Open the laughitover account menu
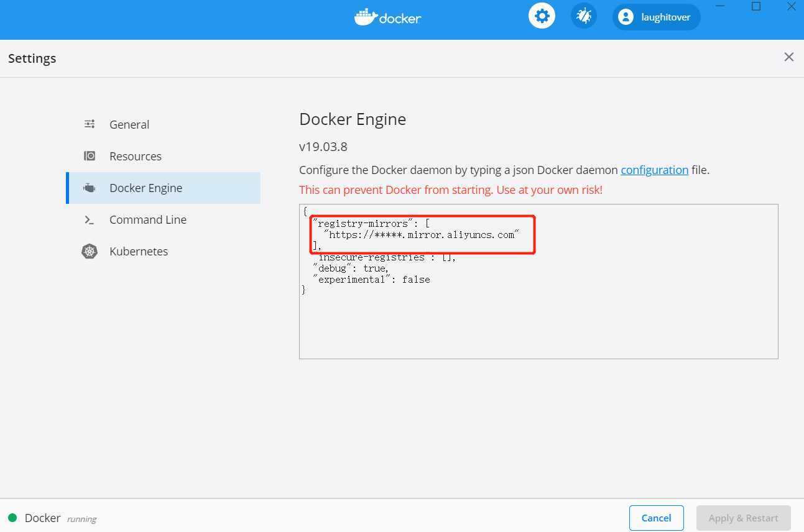Image resolution: width=804 pixels, height=532 pixels. coord(656,17)
